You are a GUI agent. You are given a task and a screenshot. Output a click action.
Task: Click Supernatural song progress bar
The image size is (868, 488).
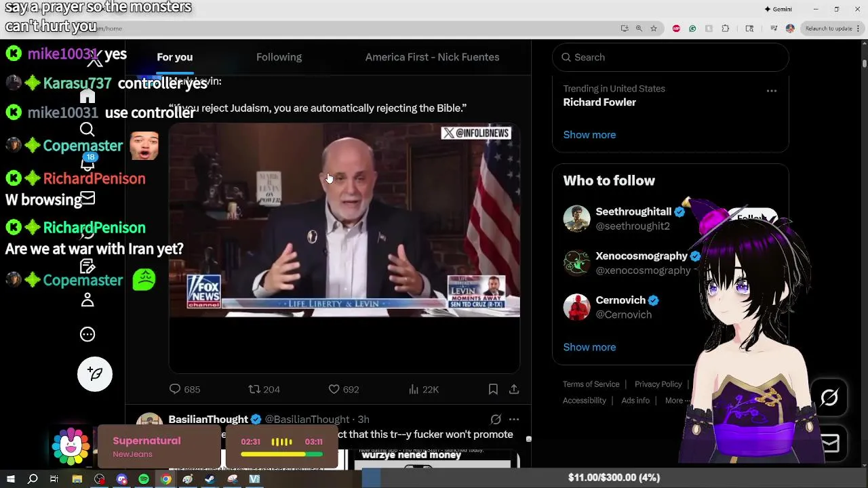281,455
